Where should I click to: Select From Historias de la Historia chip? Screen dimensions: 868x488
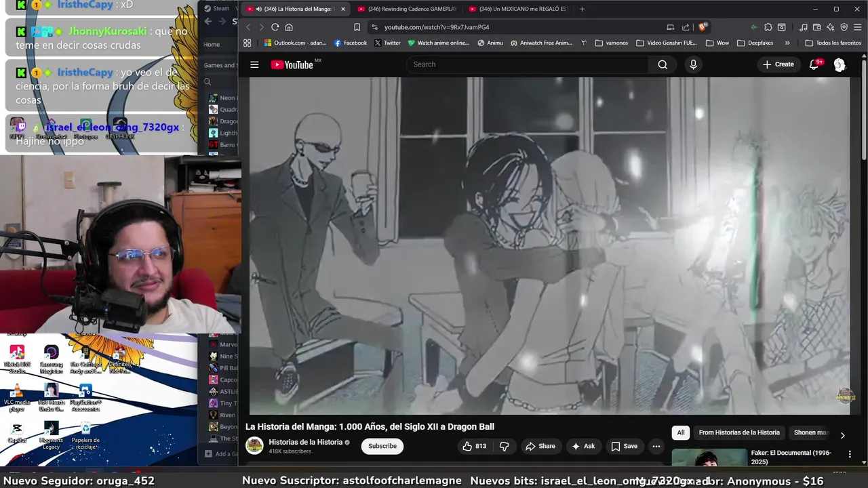click(x=739, y=432)
